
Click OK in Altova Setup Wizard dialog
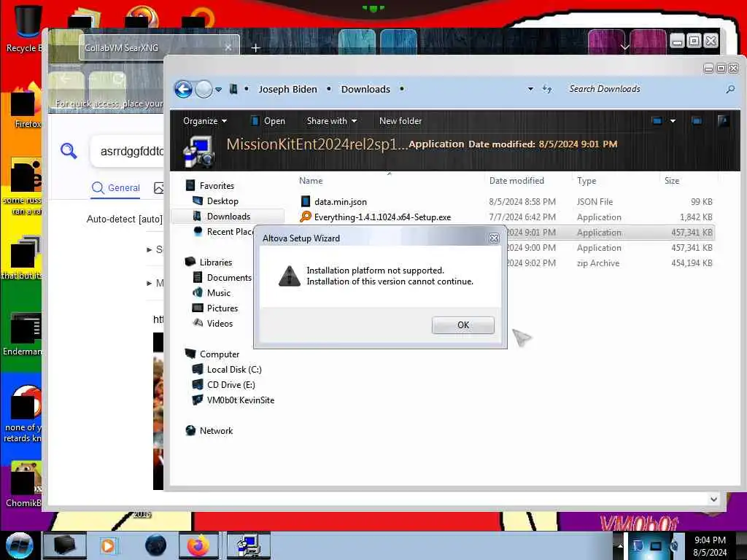462,324
